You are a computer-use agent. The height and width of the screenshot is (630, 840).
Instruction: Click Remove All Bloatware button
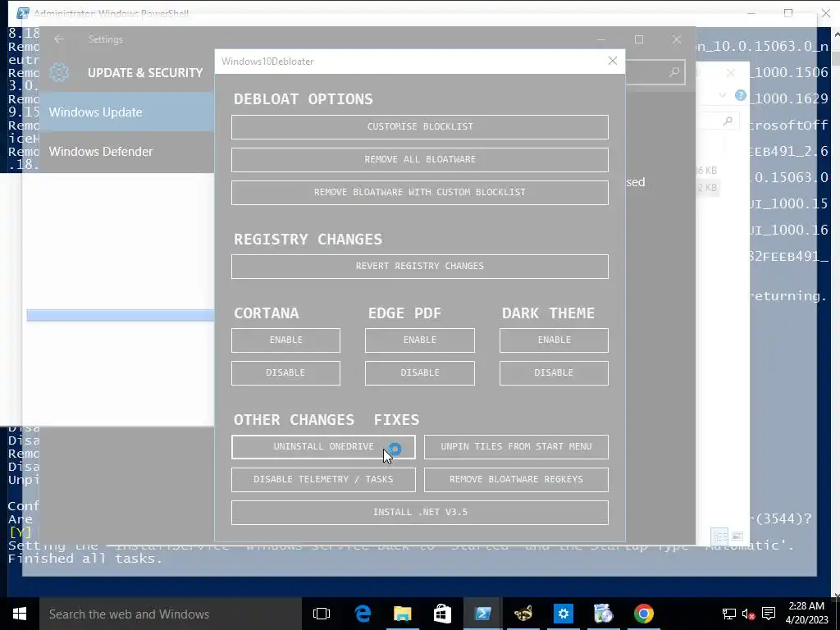click(419, 160)
